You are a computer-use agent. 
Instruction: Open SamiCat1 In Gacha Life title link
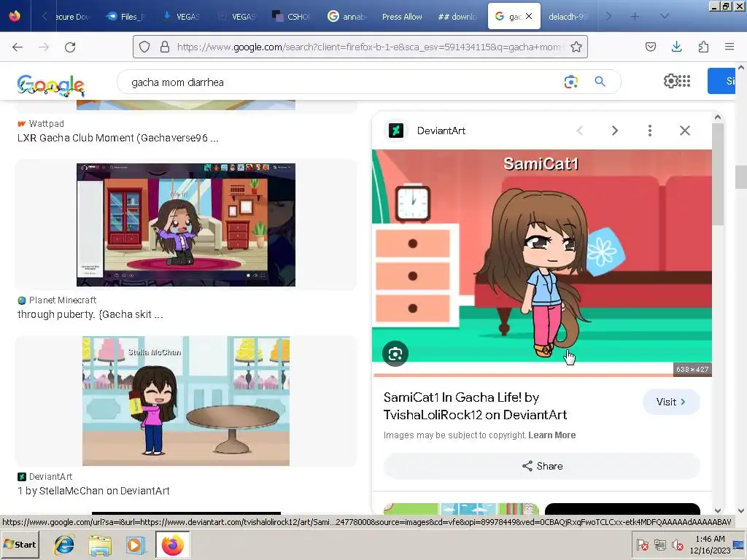pyautogui.click(x=475, y=406)
